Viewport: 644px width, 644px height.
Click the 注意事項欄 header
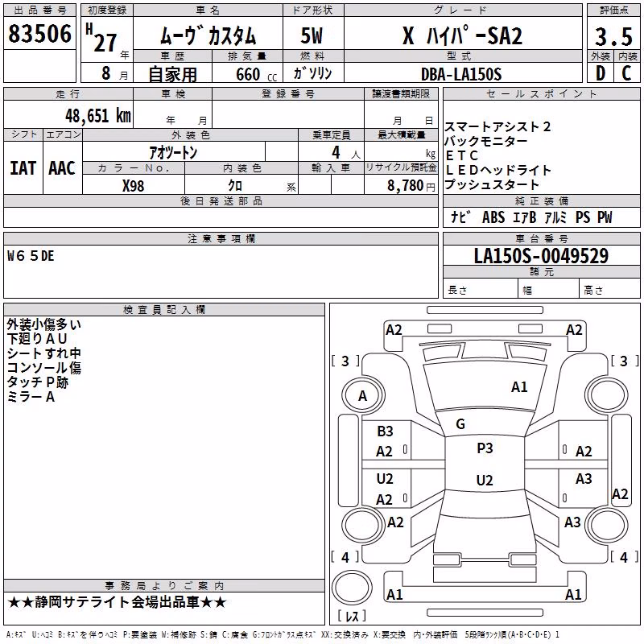tap(221, 238)
